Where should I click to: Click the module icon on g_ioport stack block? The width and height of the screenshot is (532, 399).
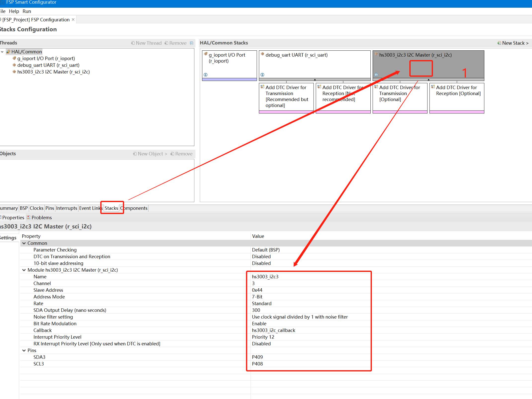click(206, 54)
